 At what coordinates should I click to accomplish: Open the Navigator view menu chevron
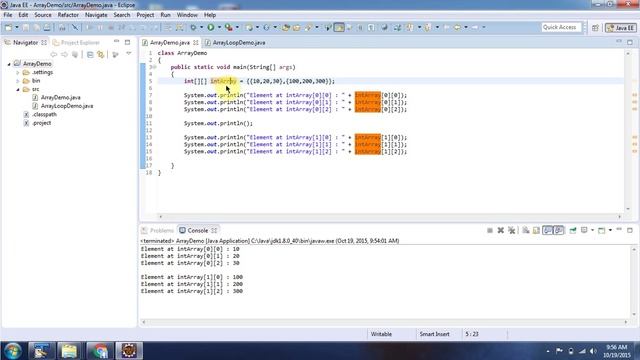129,54
